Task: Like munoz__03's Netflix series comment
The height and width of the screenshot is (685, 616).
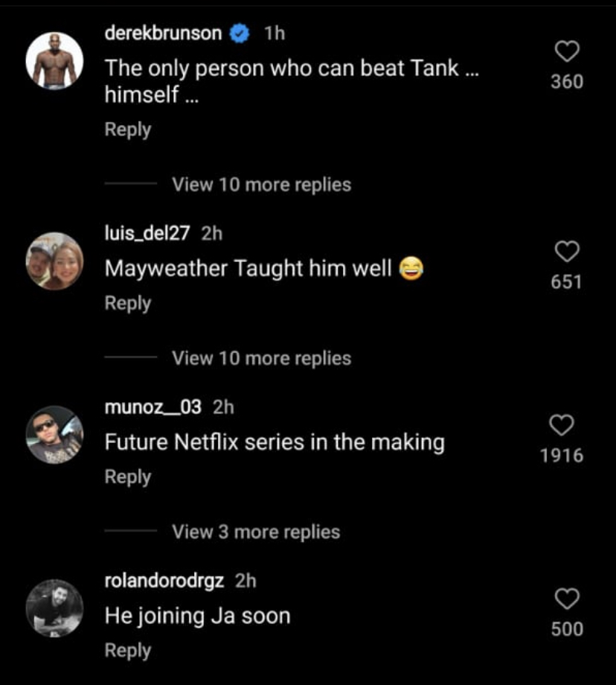Action: [562, 425]
